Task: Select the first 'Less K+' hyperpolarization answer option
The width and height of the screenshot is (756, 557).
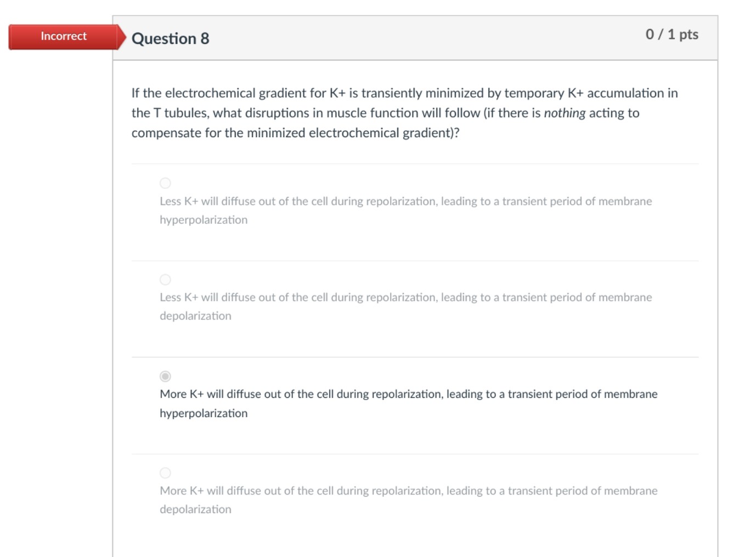Action: point(165,183)
